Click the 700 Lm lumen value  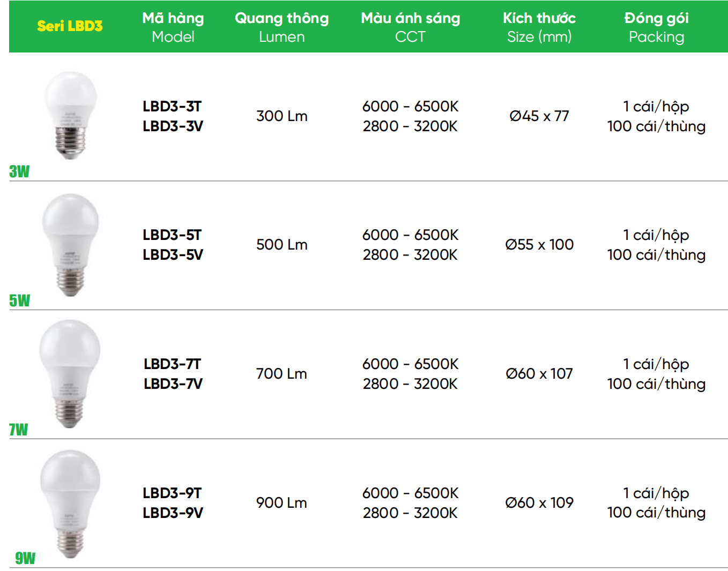(x=281, y=373)
